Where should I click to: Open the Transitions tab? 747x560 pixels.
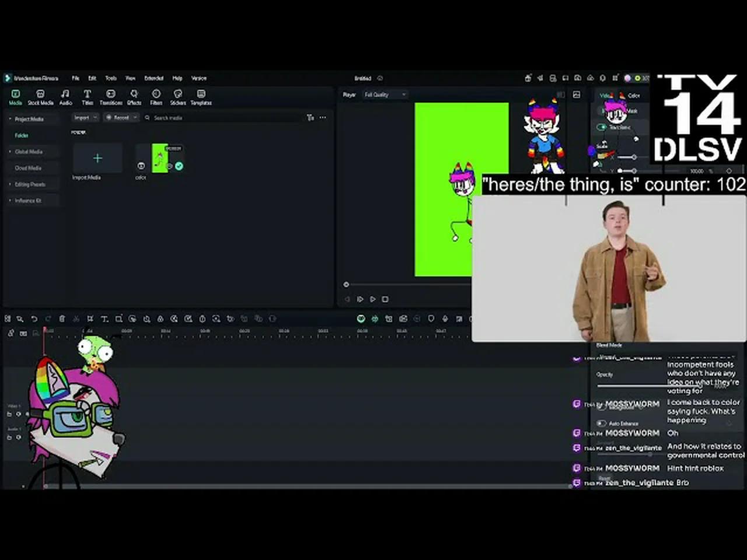(111, 97)
